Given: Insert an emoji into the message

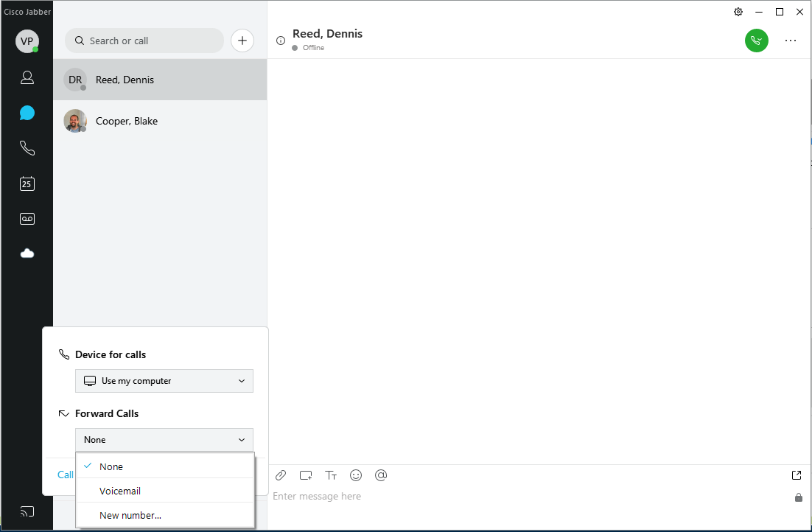Looking at the screenshot, I should pyautogui.click(x=356, y=475).
